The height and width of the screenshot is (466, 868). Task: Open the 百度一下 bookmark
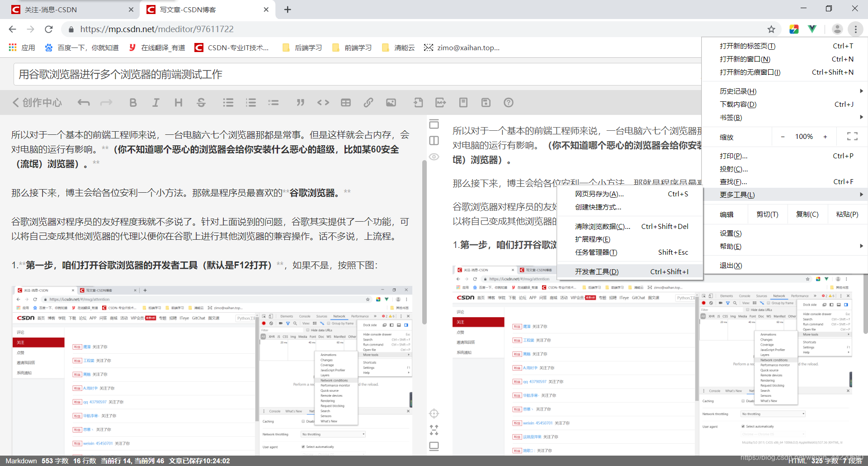tap(82, 48)
